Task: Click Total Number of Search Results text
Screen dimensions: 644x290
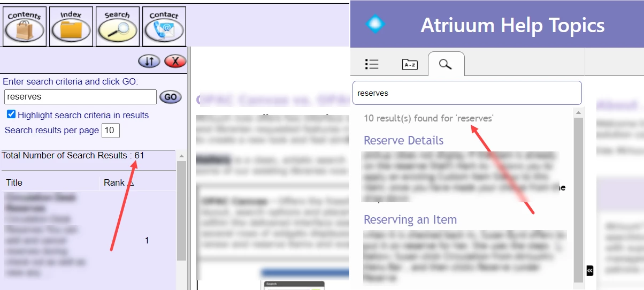Action: coord(73,155)
